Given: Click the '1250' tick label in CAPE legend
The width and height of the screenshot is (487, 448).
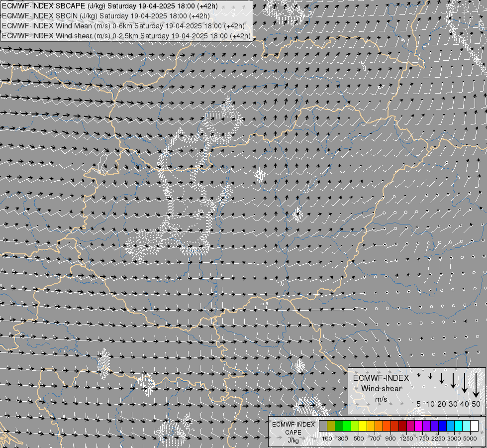Looking at the screenshot, I should coord(406,439).
